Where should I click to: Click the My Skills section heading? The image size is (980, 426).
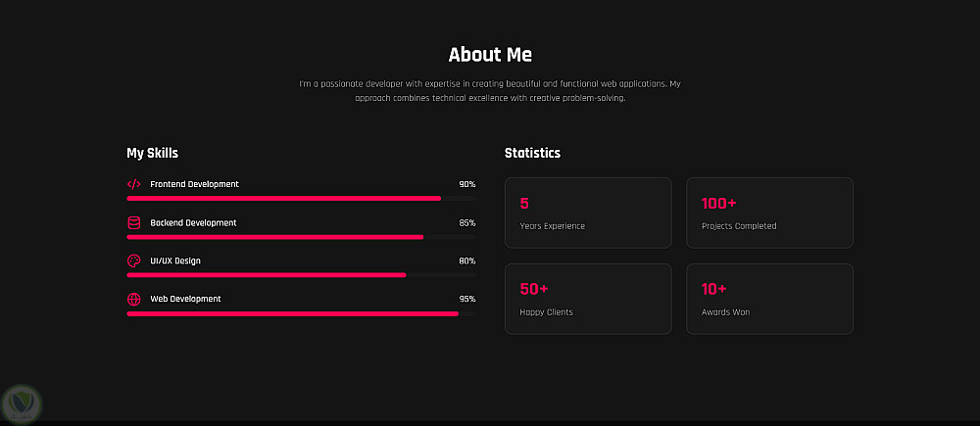tap(152, 153)
